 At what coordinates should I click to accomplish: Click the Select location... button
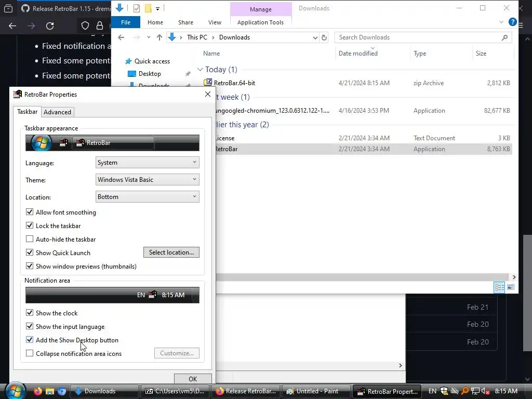pos(171,252)
